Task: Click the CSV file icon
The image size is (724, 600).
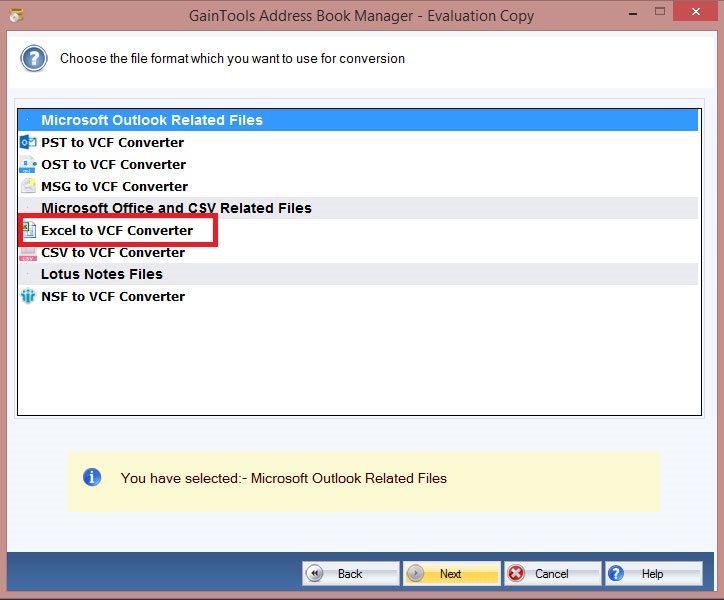Action: [x=28, y=253]
